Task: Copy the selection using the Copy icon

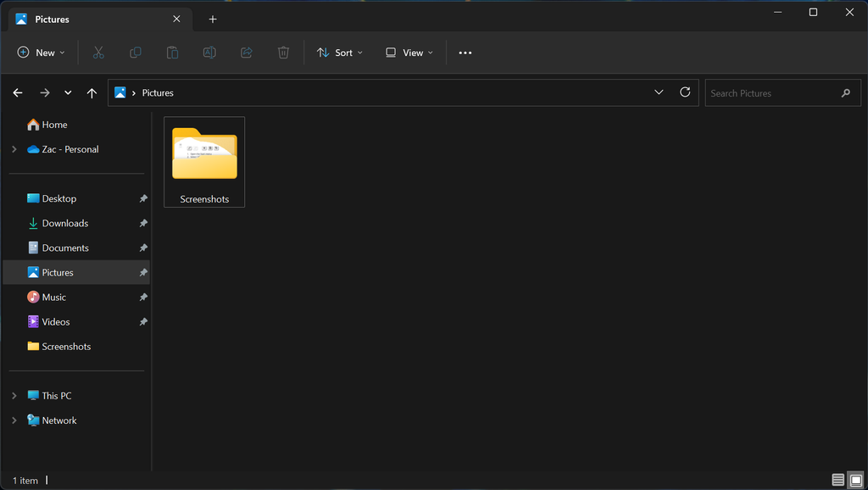Action: [x=135, y=52]
